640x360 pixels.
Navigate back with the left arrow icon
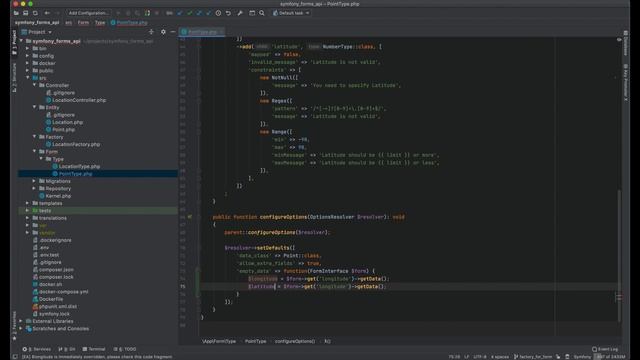tap(47, 13)
